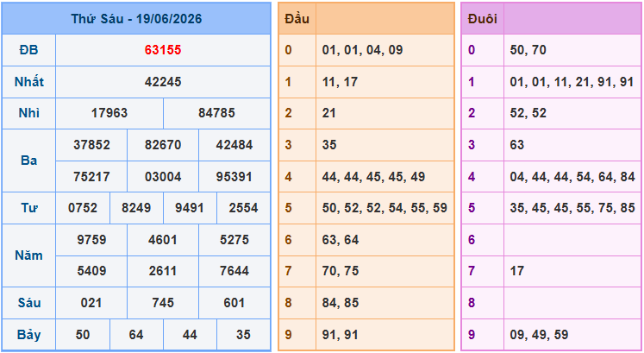Click the Sáu prize label
Image resolution: width=644 pixels, height=353 pixels.
(28, 303)
